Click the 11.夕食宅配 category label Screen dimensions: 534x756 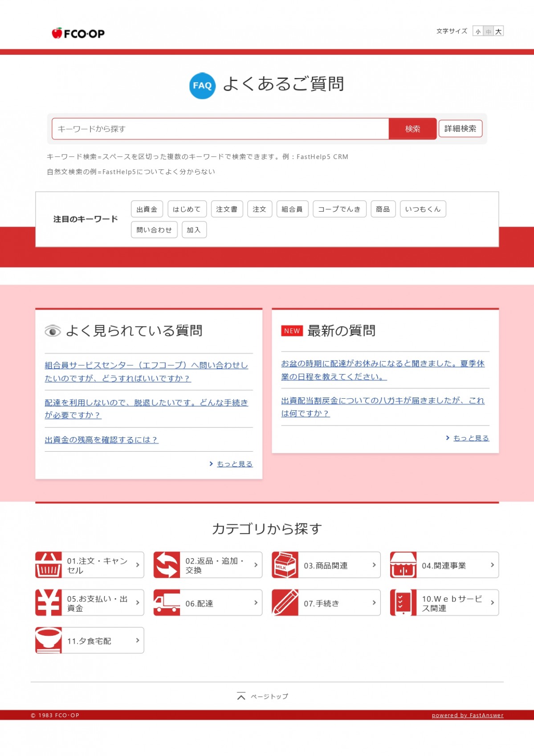[89, 641]
